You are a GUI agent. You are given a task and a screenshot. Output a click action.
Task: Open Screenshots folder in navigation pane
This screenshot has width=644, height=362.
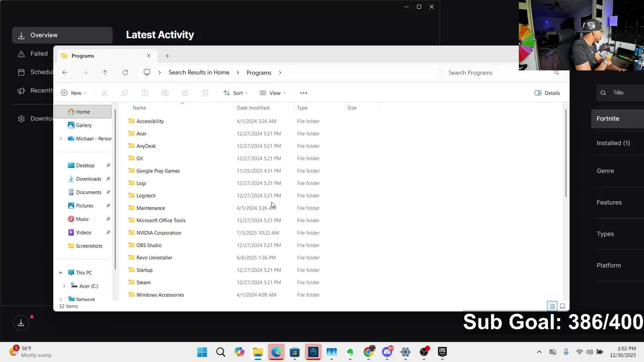pyautogui.click(x=89, y=246)
